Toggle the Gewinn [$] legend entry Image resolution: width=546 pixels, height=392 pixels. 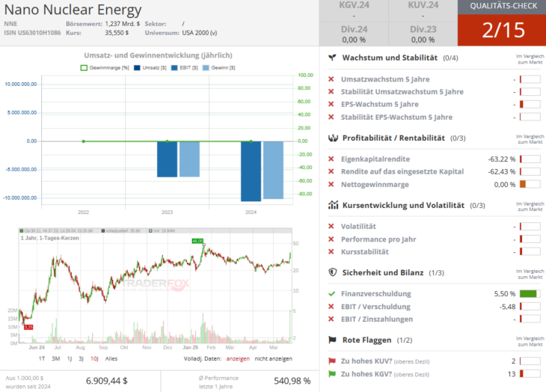click(x=219, y=68)
